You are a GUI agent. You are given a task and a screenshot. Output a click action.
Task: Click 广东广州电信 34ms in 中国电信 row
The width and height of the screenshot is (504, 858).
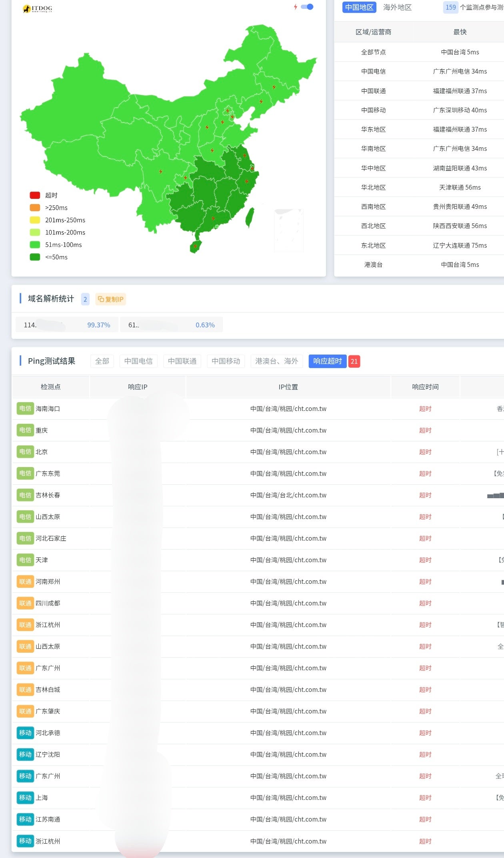460,71
